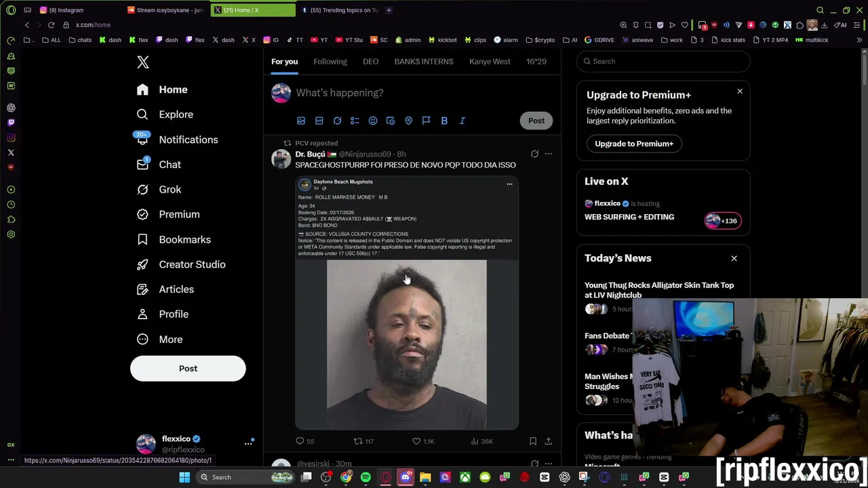The image size is (868, 488).
Task: Open Creator Studio in the sidebar
Action: pos(181,264)
